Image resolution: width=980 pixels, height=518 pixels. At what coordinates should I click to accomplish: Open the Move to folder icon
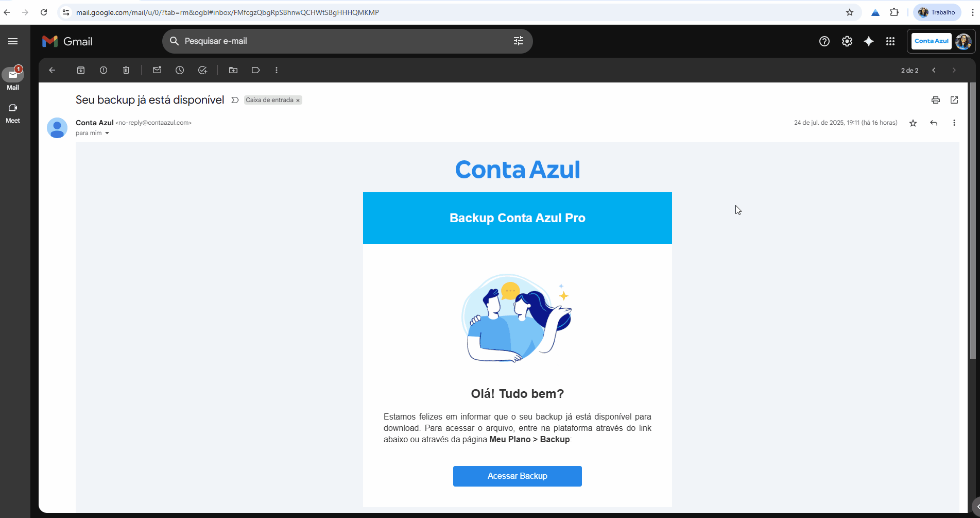coord(233,70)
